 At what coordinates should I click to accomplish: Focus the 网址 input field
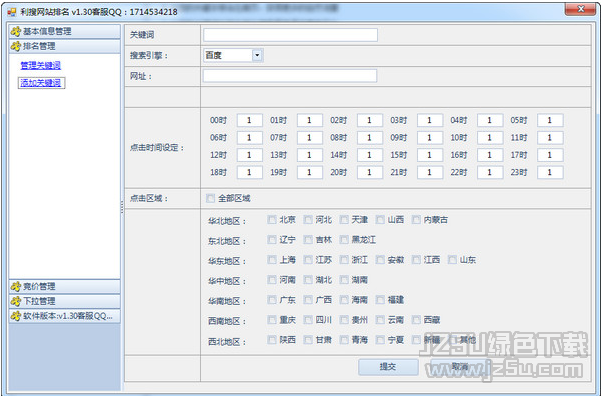click(290, 76)
